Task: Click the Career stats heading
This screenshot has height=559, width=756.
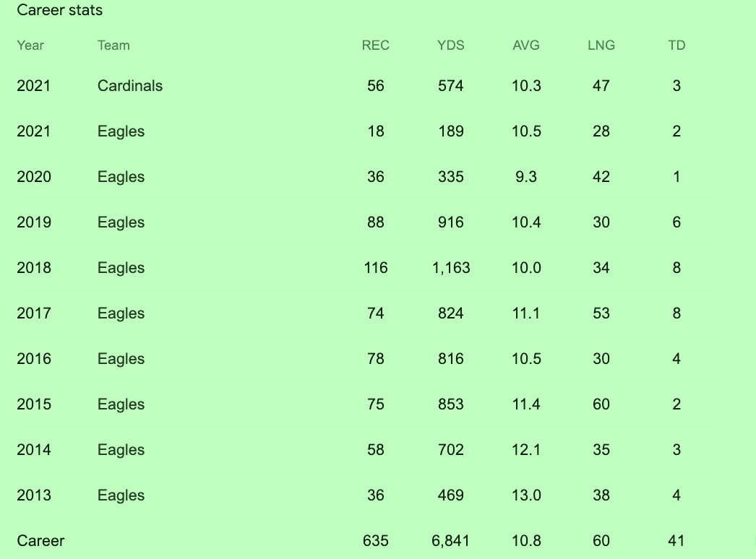Action: pyautogui.click(x=59, y=10)
